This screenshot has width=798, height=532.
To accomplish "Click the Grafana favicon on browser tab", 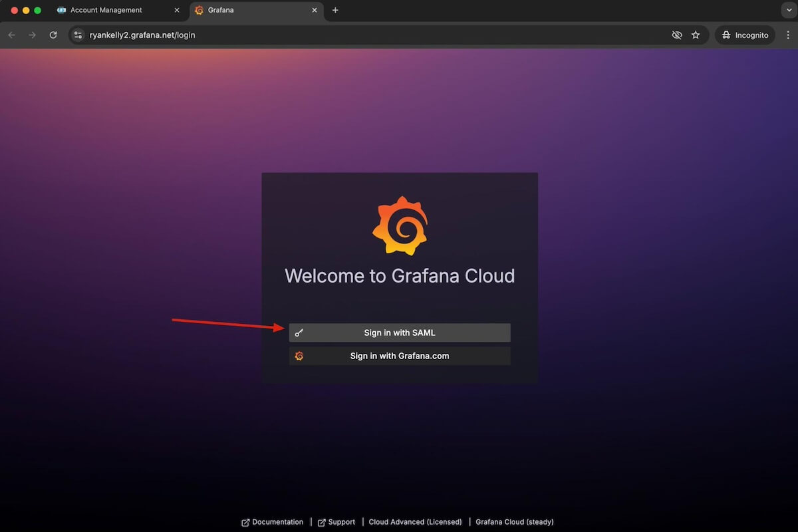I will [199, 10].
